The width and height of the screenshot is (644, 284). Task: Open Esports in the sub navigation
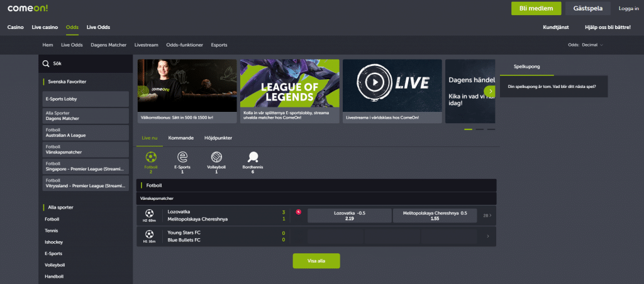coord(219,45)
